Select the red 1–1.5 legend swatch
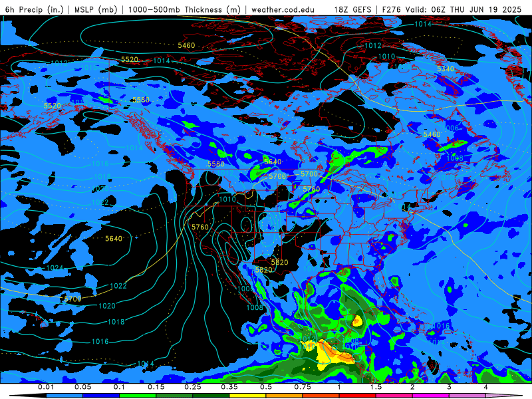The height and width of the screenshot is (399, 532). pos(358,396)
